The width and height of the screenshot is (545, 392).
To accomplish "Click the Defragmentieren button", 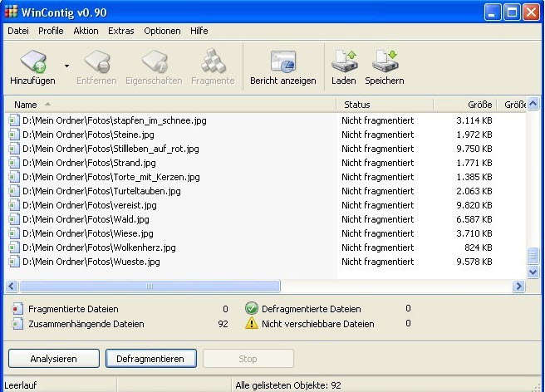I will tap(151, 359).
